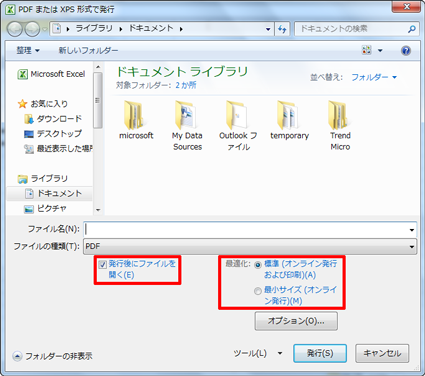The image size is (425, 376).
Task: Select 最小サイズ (オンライン発行) radio button
Action: tap(258, 291)
